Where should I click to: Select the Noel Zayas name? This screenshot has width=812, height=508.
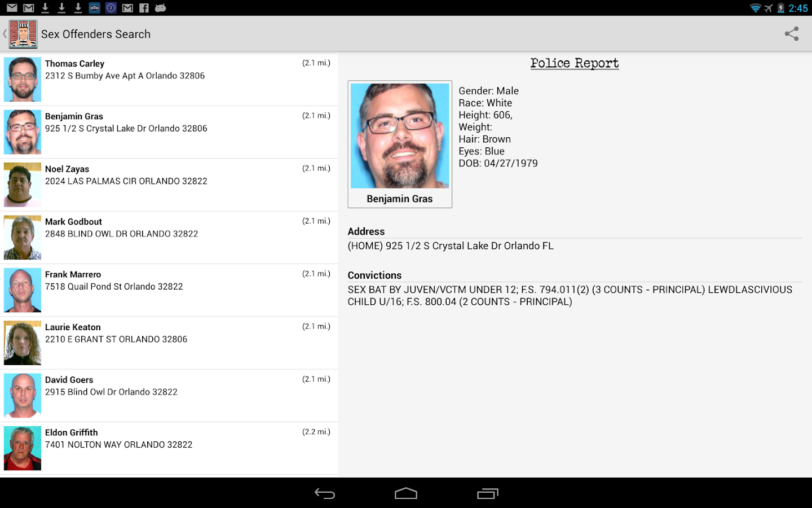(67, 169)
